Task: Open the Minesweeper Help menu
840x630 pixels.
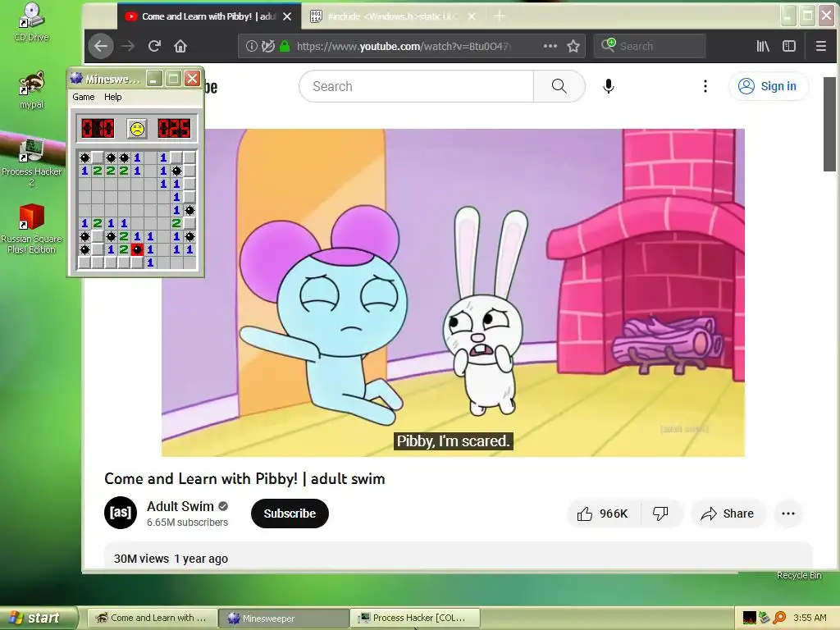Action: (x=113, y=97)
